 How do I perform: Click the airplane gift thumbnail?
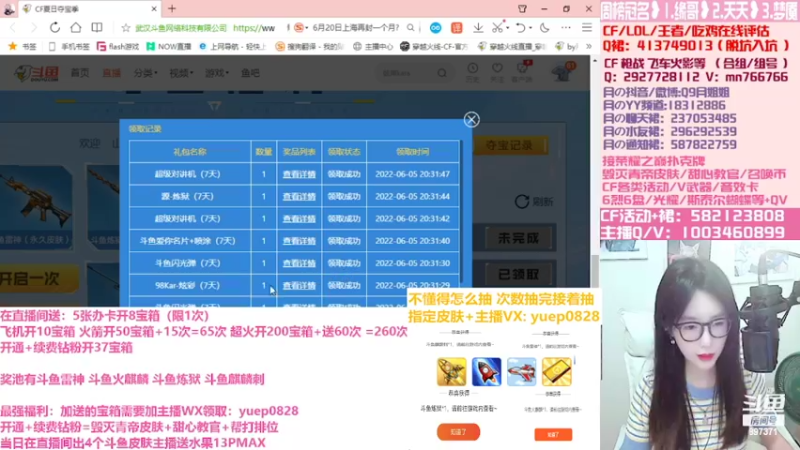[521, 371]
